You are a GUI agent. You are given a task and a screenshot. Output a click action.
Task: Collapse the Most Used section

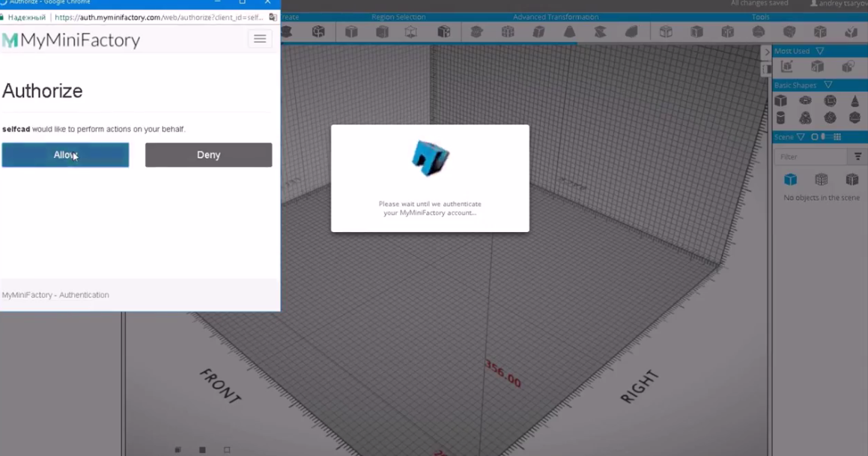click(820, 51)
